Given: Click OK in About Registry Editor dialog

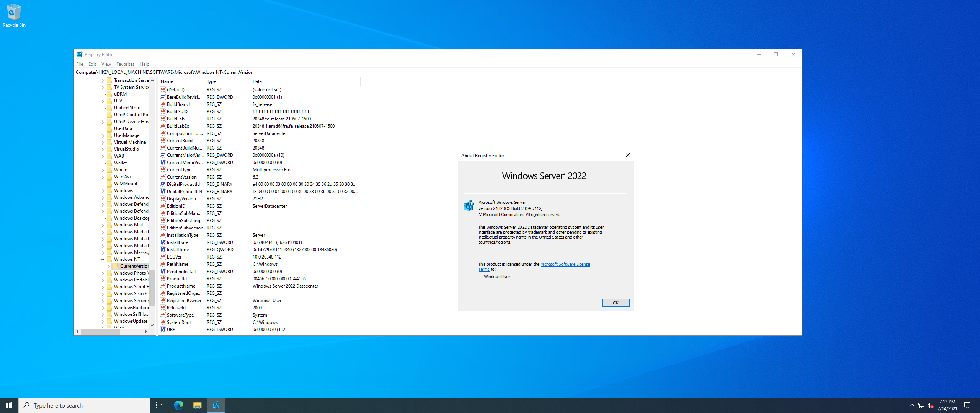Looking at the screenshot, I should (x=616, y=302).
